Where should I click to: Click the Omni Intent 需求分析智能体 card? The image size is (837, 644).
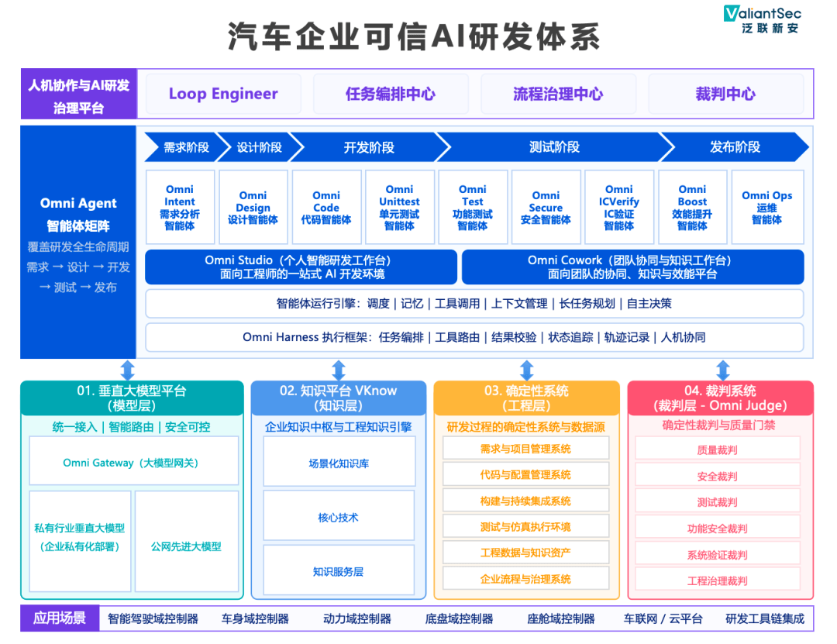pyautogui.click(x=180, y=207)
